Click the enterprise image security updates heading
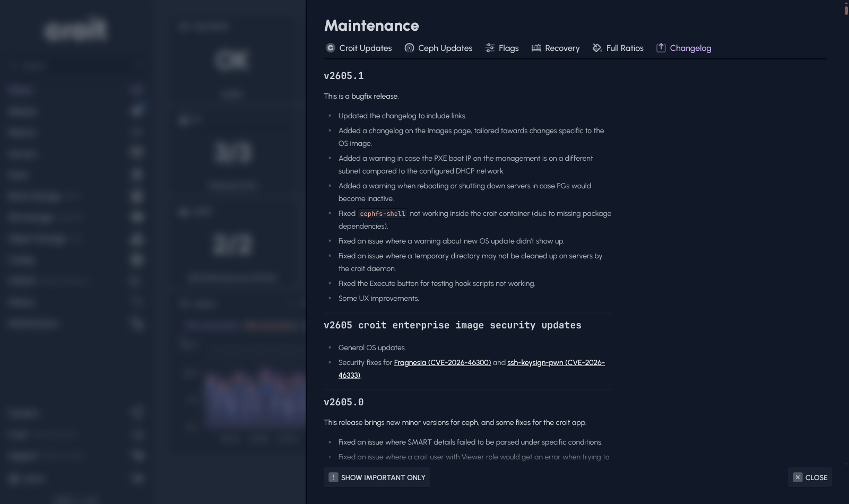The width and height of the screenshot is (849, 504). tap(453, 325)
